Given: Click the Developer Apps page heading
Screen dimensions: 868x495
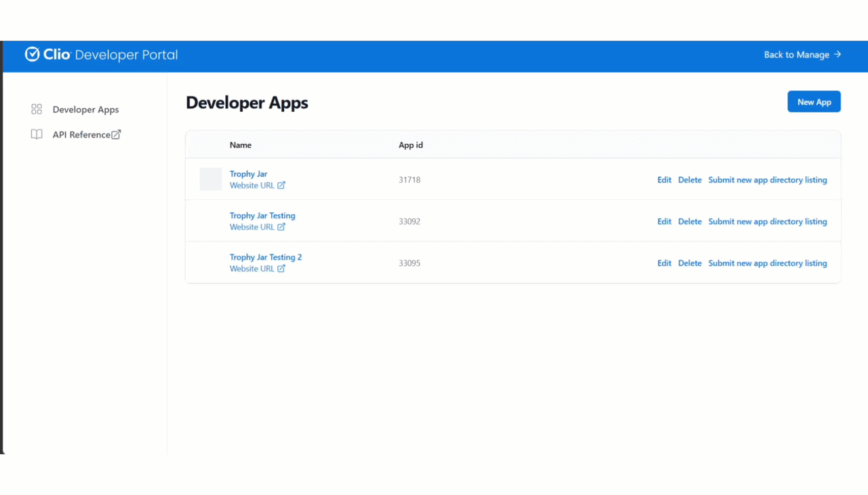Looking at the screenshot, I should click(x=247, y=102).
